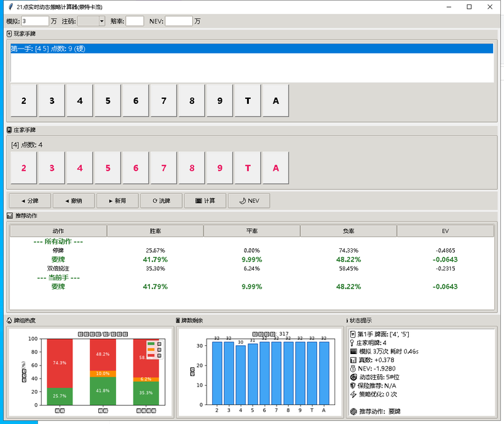Run the 计算 calculate button

click(x=205, y=200)
